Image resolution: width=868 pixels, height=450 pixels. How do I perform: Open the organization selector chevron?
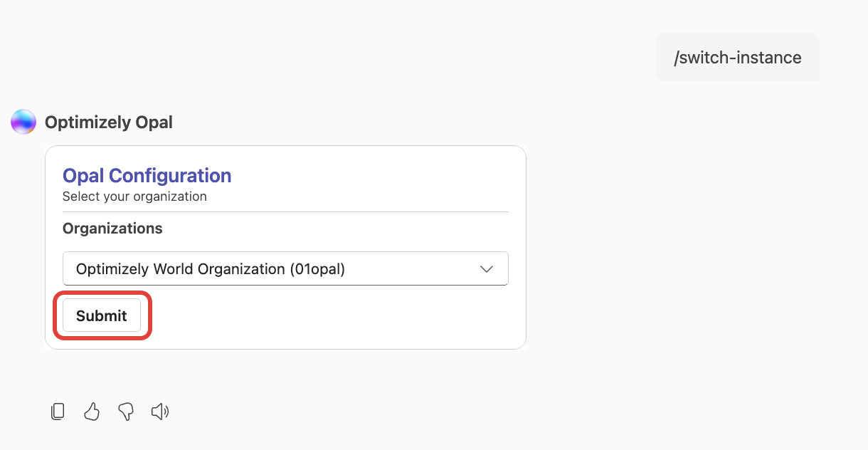point(486,268)
